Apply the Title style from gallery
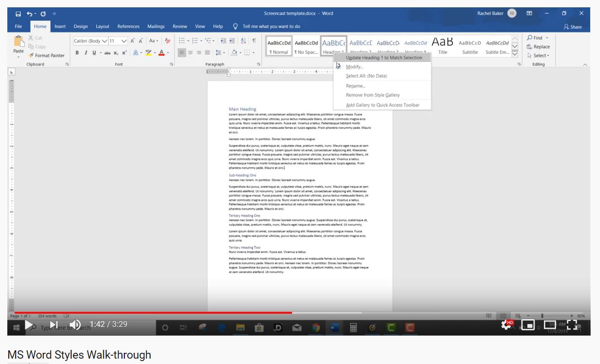 [442, 46]
